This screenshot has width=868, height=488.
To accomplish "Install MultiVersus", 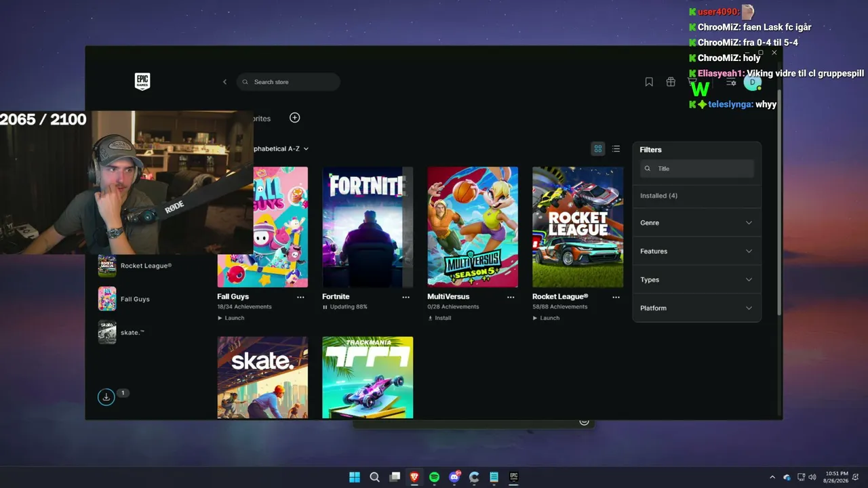I will [439, 318].
